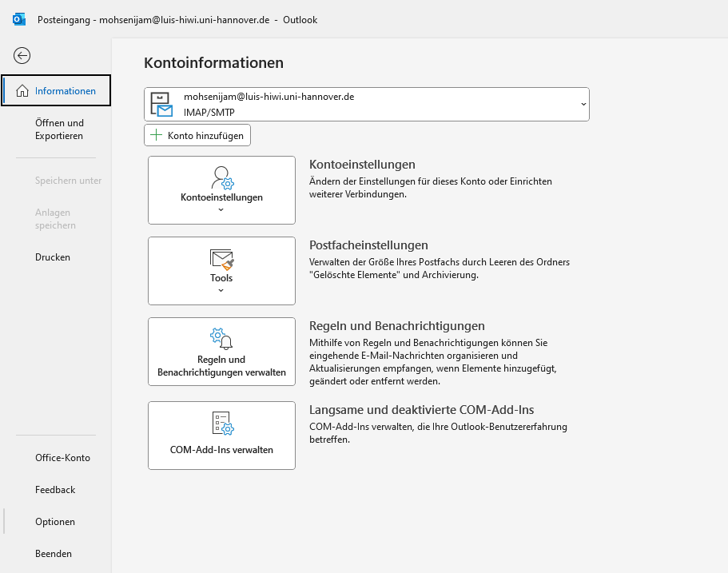Expand the chevron under Kontoeinstellungen
Screen dimensions: 728x573
click(221, 210)
